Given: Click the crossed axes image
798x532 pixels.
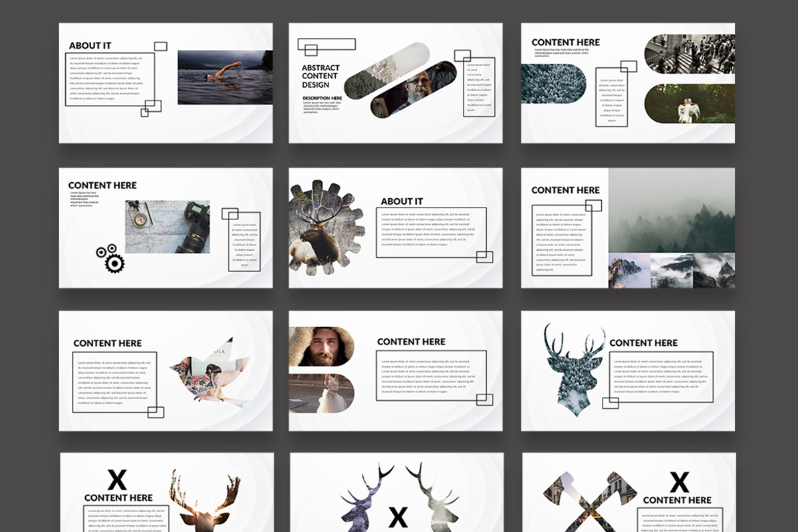Looking at the screenshot, I should point(590,502).
